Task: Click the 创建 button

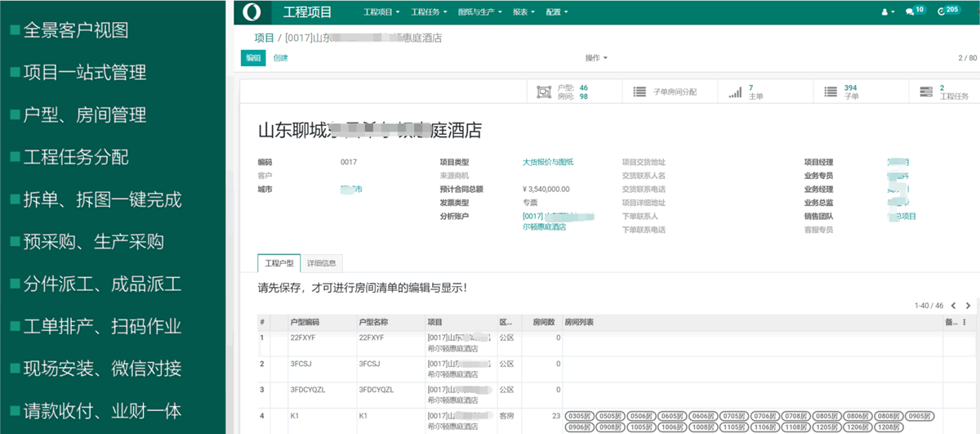Action: 280,58
